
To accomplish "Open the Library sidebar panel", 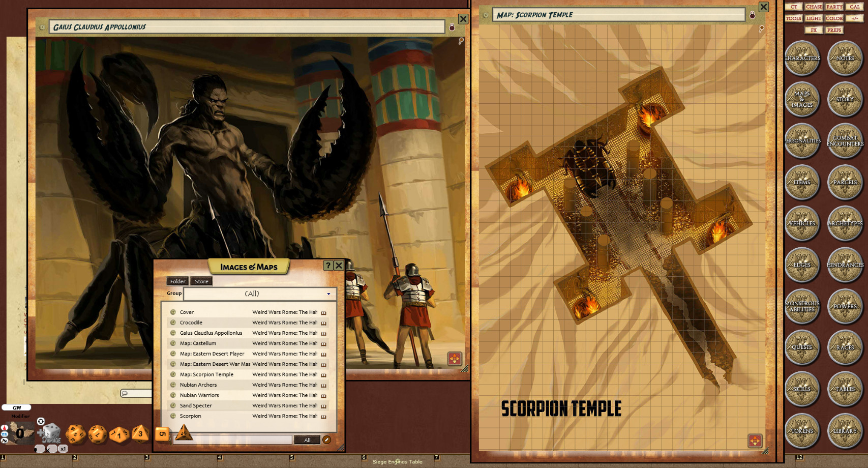I will point(845,431).
